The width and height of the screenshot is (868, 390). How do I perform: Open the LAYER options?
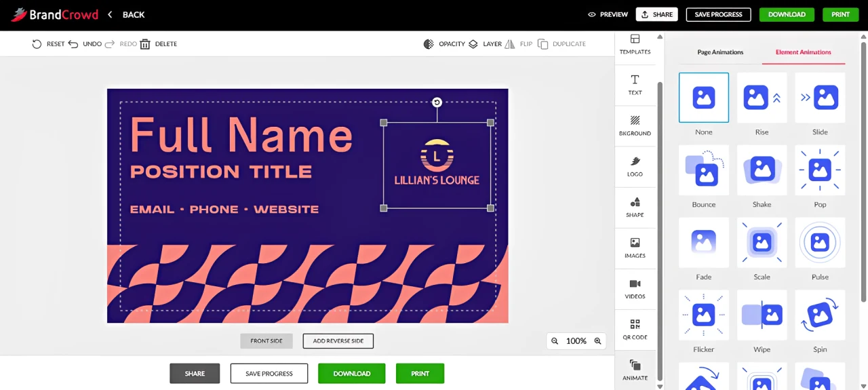pos(485,44)
